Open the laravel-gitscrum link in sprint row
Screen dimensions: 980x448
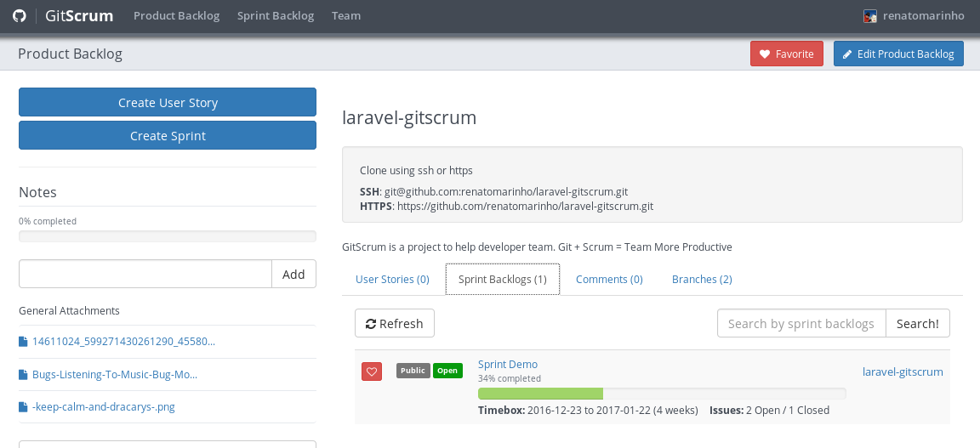point(903,371)
